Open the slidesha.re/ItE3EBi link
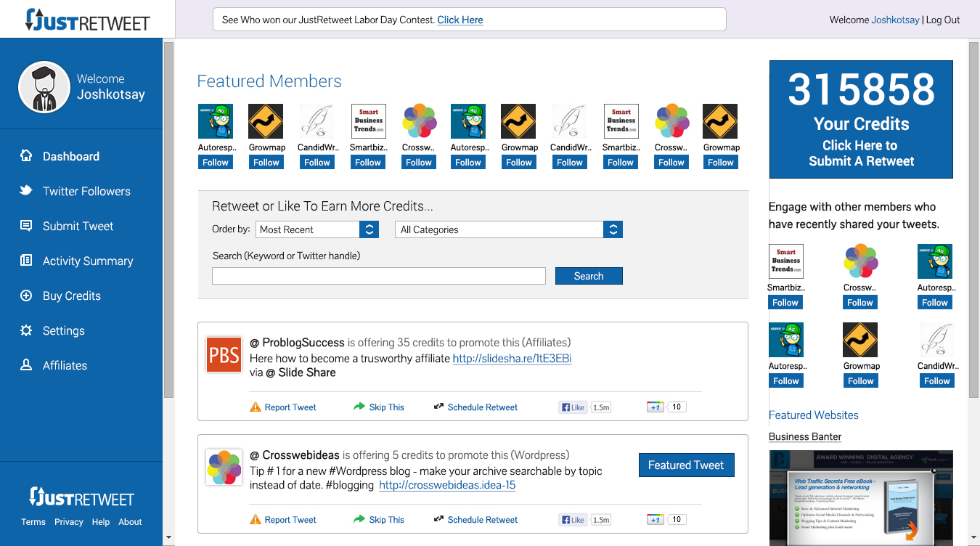This screenshot has height=546, width=980. pos(512,358)
